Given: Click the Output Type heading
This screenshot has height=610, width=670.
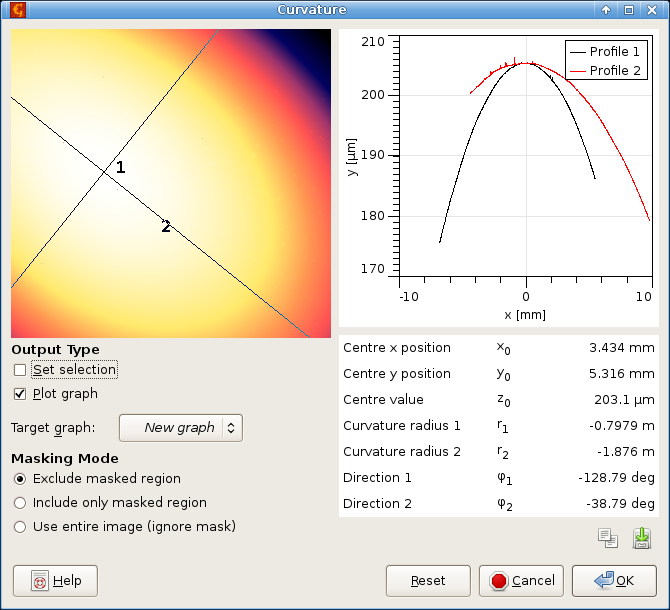Looking at the screenshot, I should [x=56, y=349].
